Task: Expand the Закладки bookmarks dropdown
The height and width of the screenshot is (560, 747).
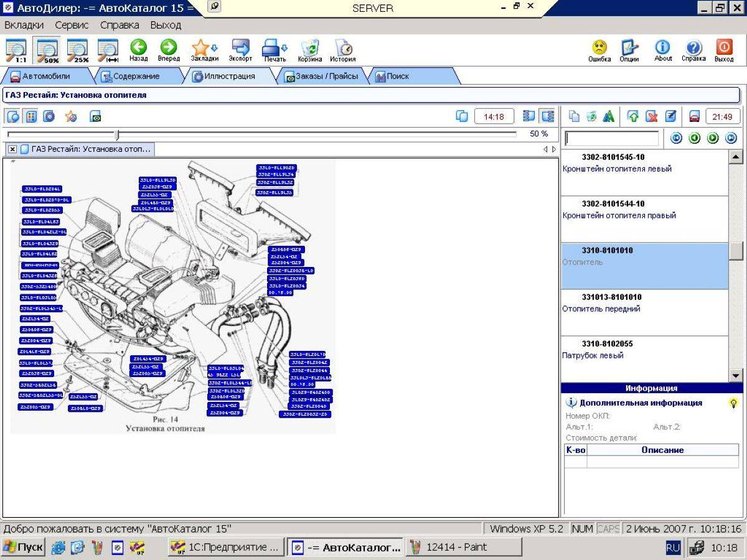Action: (x=215, y=48)
